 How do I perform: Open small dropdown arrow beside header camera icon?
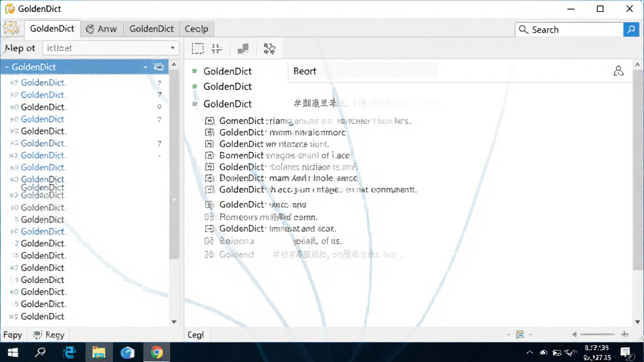[145, 67]
